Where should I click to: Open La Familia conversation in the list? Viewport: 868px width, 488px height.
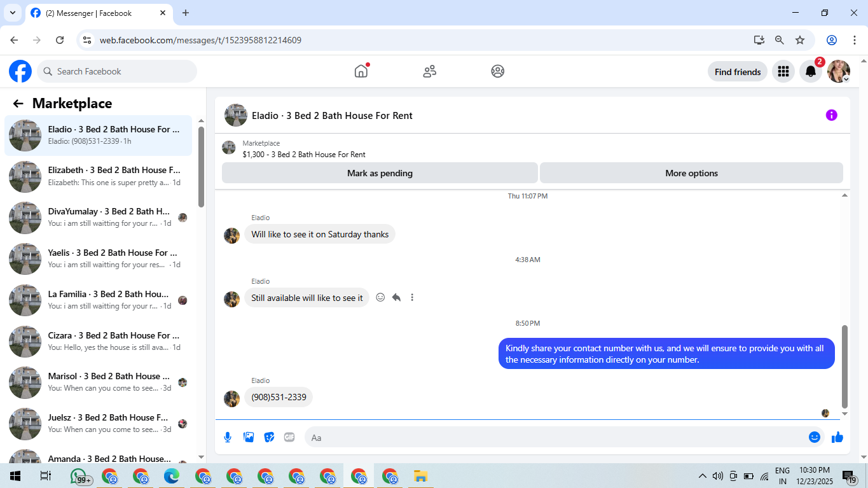[98, 300]
